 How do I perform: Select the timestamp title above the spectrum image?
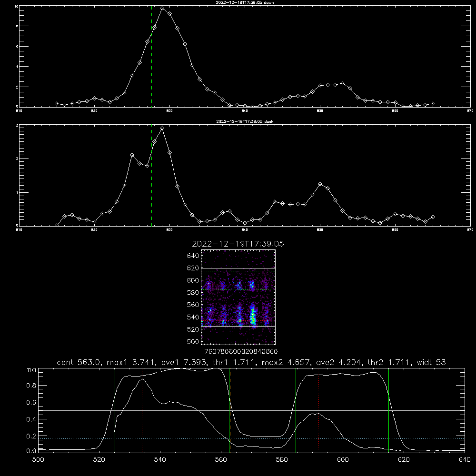[238, 244]
